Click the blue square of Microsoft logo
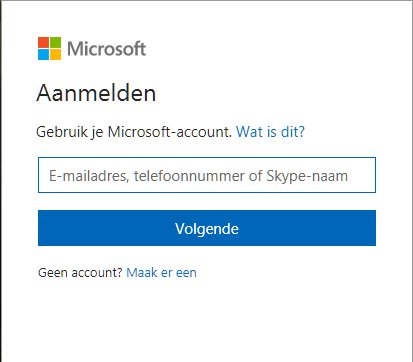This screenshot has width=413, height=362. (43, 54)
